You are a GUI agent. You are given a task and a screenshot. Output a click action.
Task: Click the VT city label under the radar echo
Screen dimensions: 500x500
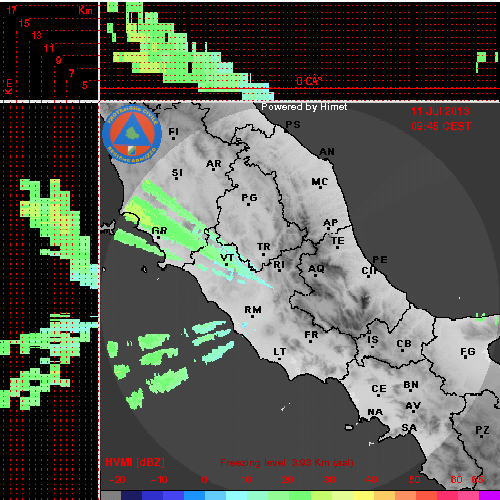click(227, 258)
